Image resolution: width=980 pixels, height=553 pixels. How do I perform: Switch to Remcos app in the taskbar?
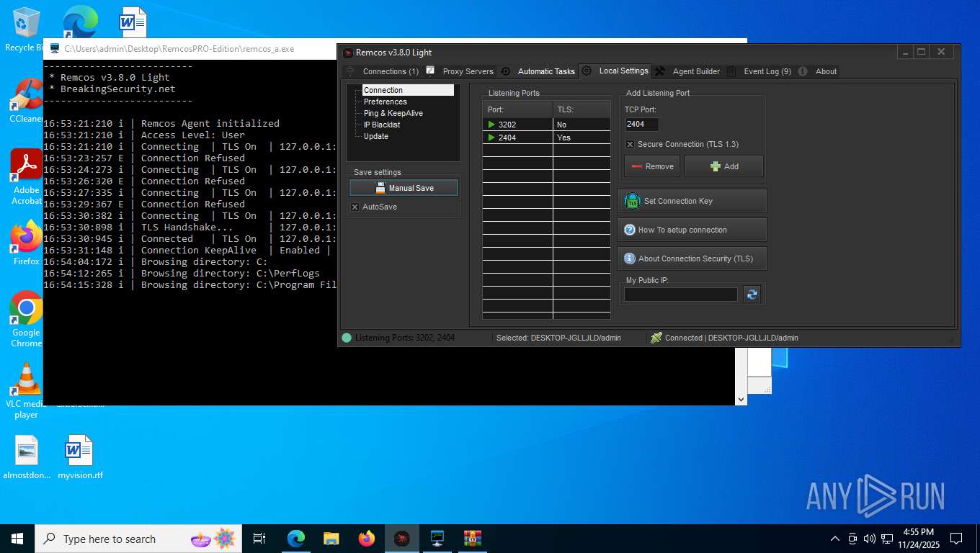click(401, 539)
